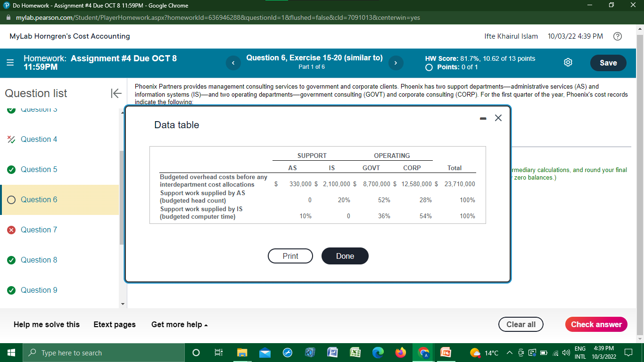Expand the Get more help menu
Image resolution: width=644 pixels, height=362 pixels.
[x=180, y=324]
